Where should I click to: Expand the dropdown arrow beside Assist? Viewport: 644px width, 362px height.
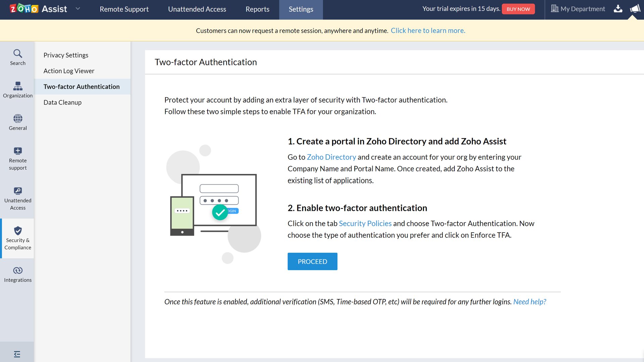(78, 9)
